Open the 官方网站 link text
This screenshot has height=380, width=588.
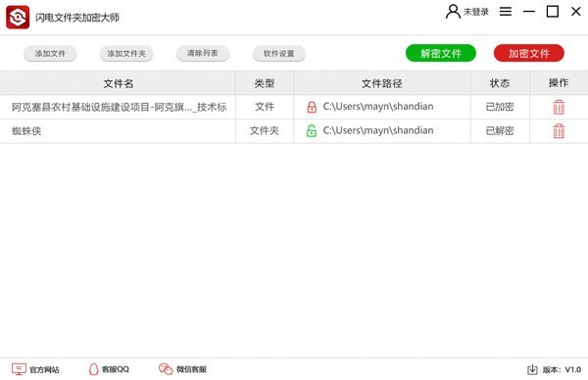[x=44, y=370]
